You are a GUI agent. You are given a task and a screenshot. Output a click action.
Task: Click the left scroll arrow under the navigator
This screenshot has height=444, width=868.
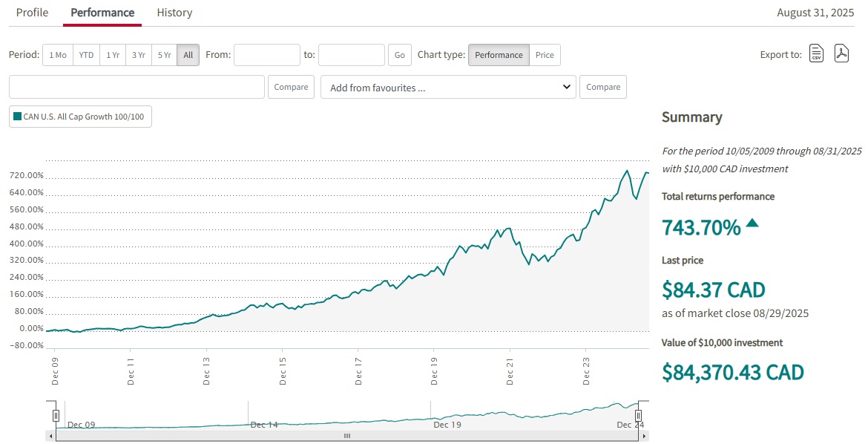[x=50, y=436]
